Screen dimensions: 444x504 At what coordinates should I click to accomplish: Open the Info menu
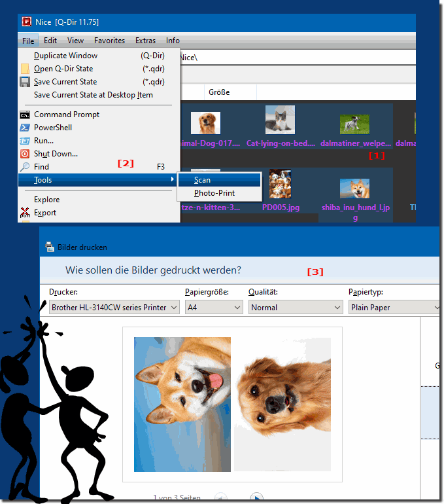pos(173,41)
